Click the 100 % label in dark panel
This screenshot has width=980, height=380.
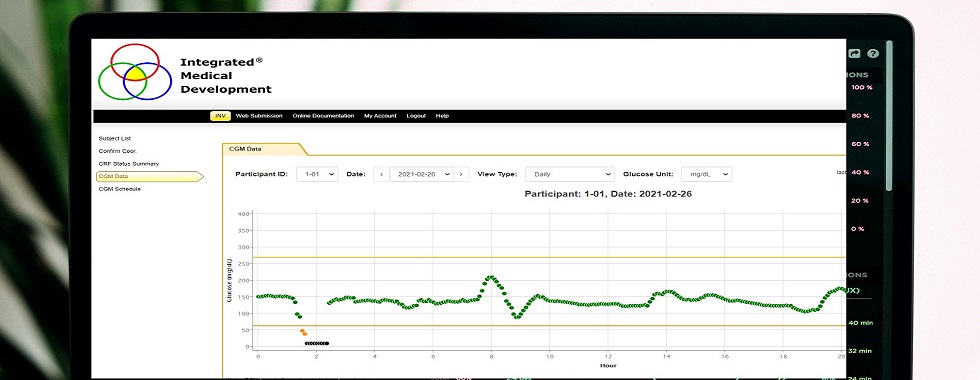click(862, 88)
